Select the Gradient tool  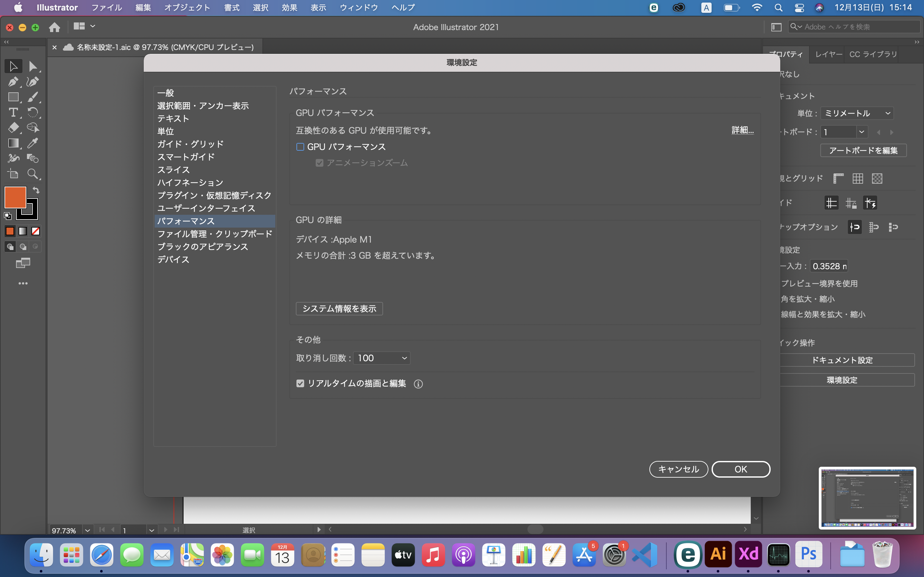click(13, 143)
